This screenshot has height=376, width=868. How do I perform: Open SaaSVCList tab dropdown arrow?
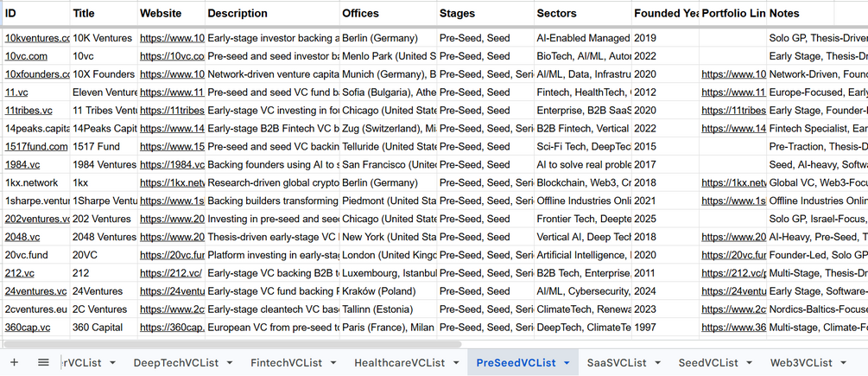[657, 363]
